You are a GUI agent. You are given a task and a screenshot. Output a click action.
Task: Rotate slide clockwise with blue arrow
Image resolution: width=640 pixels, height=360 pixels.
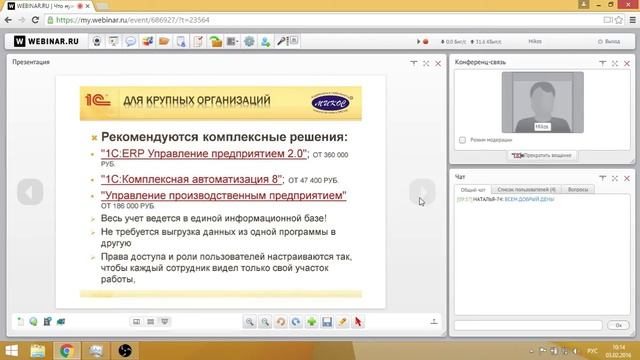point(296,322)
